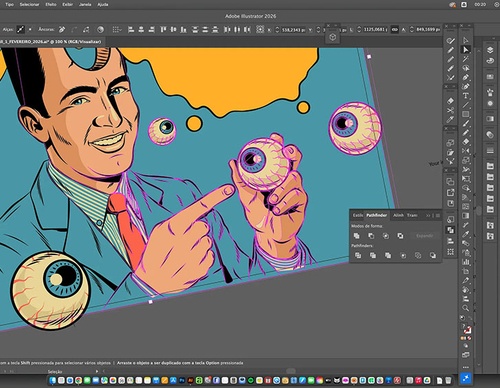Open the Pathfinder panel options menu
Screen dimensions: 500x388
click(438, 216)
